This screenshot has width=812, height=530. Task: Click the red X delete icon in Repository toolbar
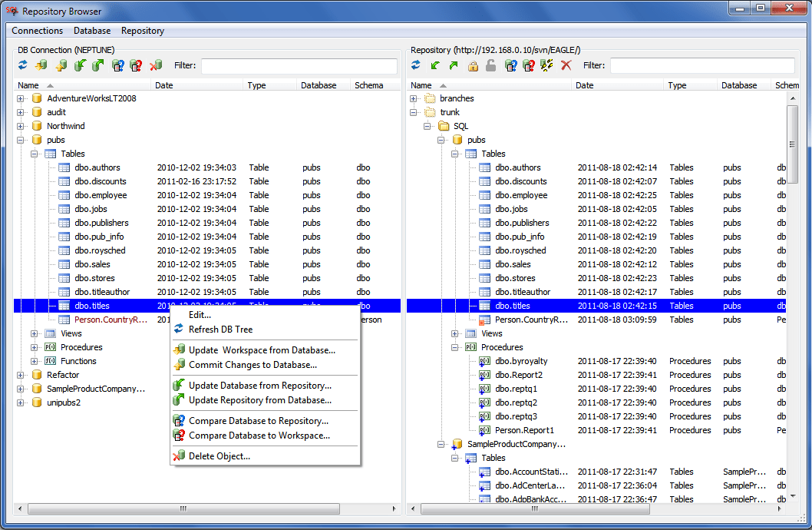(566, 66)
